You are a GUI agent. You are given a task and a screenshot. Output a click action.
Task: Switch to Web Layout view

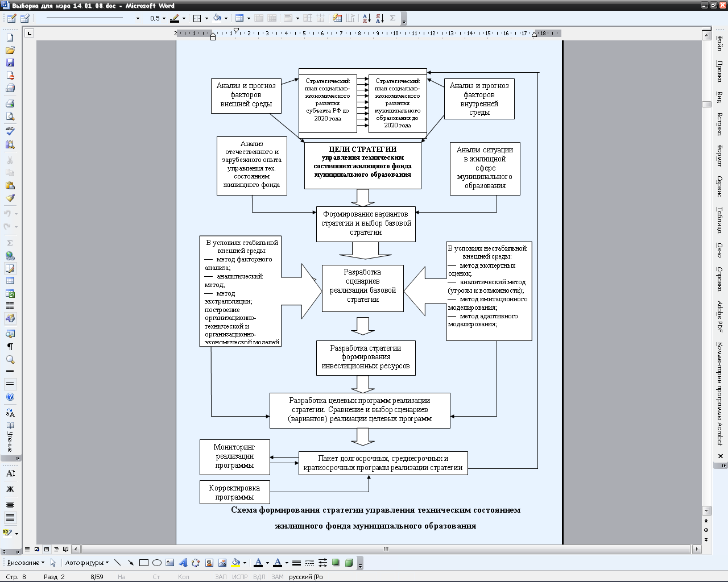point(37,549)
